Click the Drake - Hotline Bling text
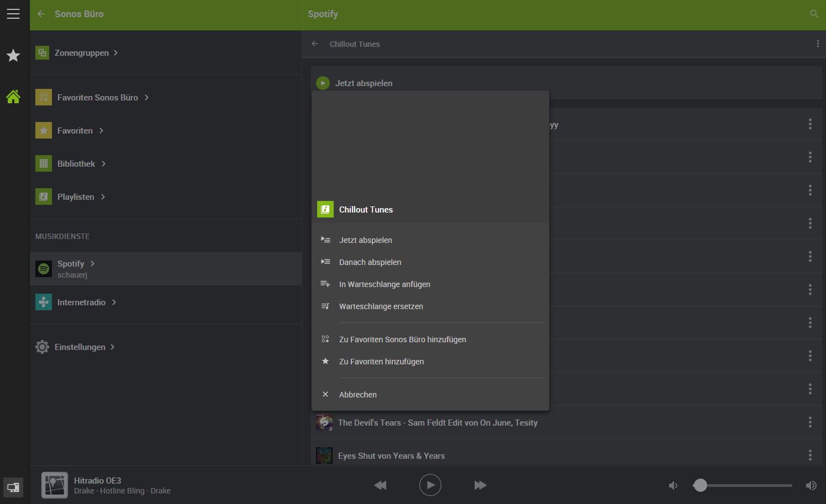 (x=122, y=491)
